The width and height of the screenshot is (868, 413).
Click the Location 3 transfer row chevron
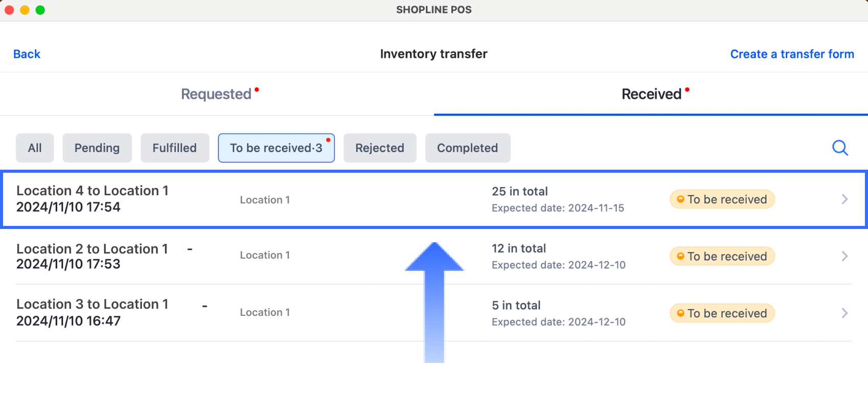(x=845, y=313)
